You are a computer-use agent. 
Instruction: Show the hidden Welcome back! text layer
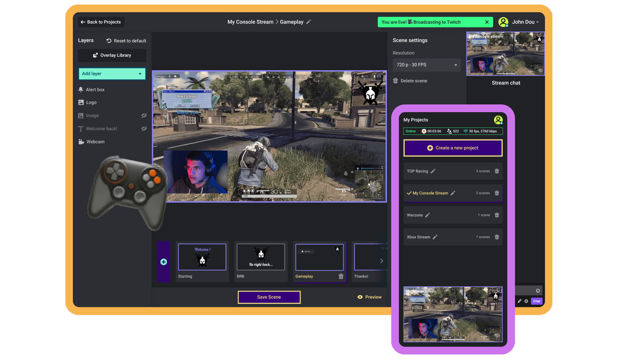coord(144,129)
